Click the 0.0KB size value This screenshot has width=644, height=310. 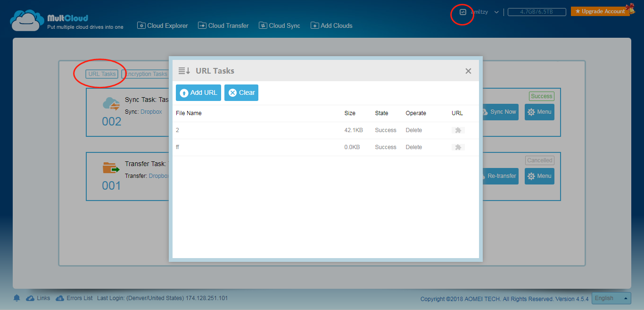pos(352,147)
